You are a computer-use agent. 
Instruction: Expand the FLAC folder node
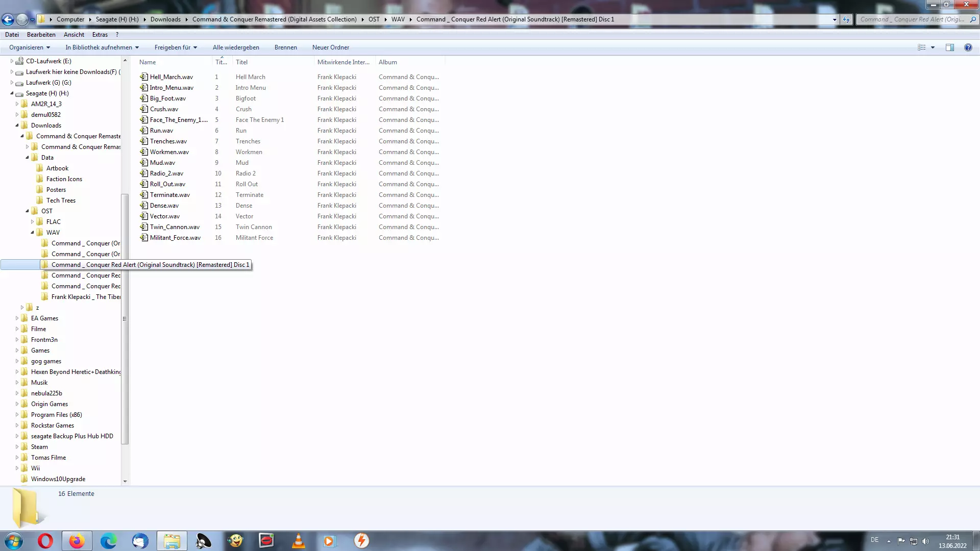pyautogui.click(x=32, y=222)
